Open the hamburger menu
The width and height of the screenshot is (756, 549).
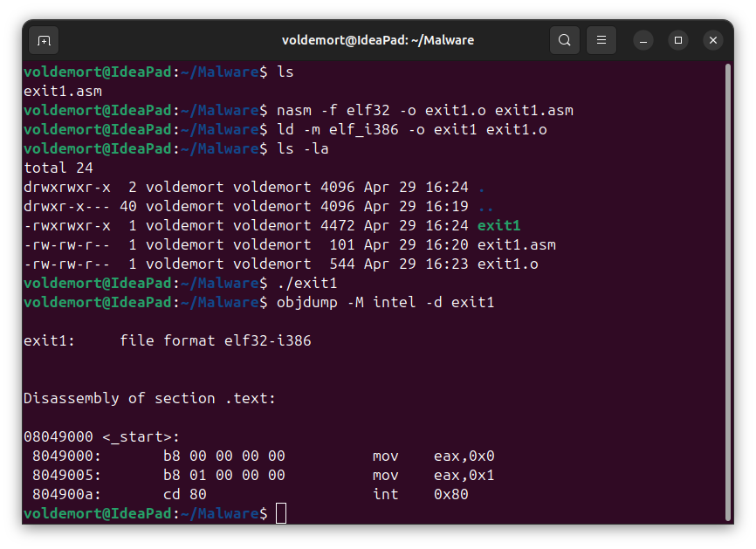pos(601,40)
